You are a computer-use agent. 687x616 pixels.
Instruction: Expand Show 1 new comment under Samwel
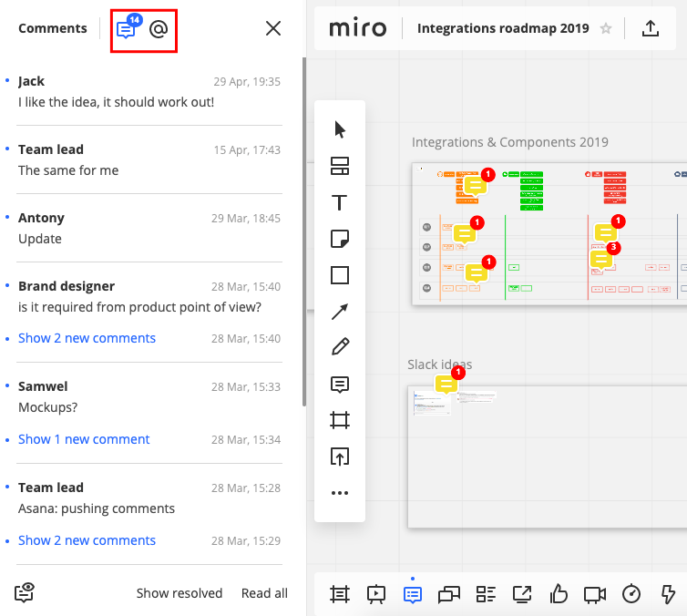click(x=84, y=439)
